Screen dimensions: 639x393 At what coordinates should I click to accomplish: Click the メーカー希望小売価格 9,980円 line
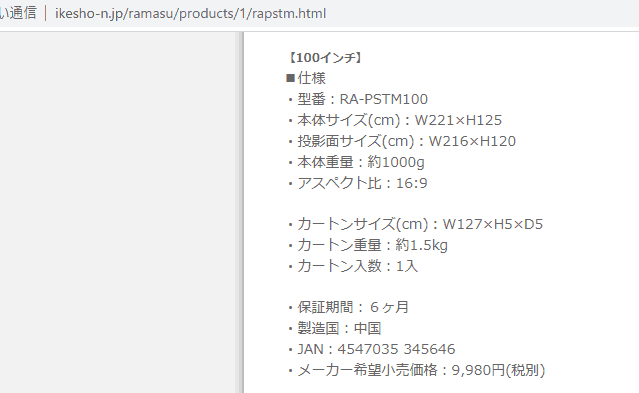(416, 370)
